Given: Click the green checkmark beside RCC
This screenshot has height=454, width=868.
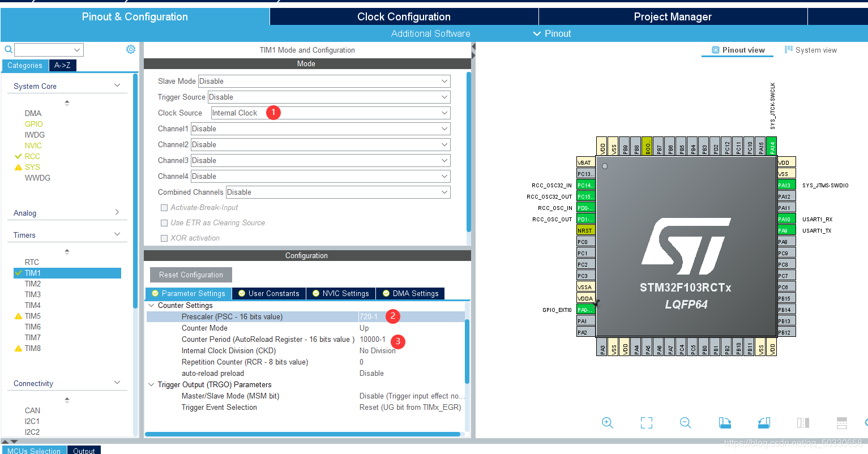Looking at the screenshot, I should click(18, 156).
